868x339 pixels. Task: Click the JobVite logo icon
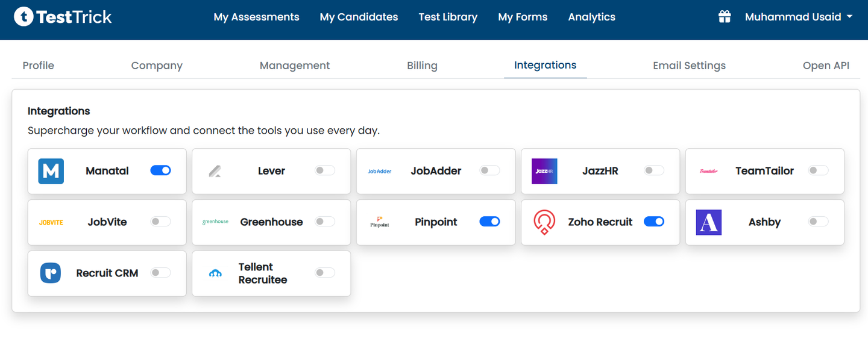51,222
